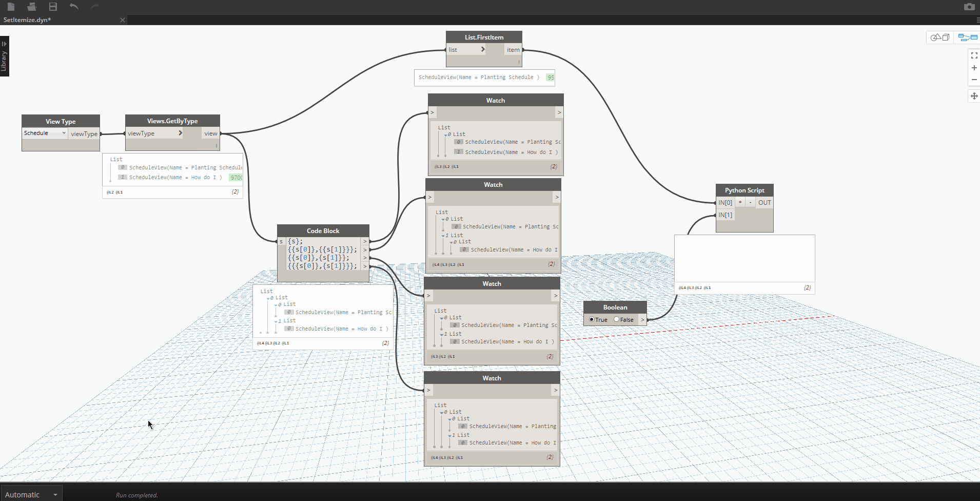Collapse outer 0 List in the bottom Watch
Image resolution: width=980 pixels, height=501 pixels.
click(442, 412)
